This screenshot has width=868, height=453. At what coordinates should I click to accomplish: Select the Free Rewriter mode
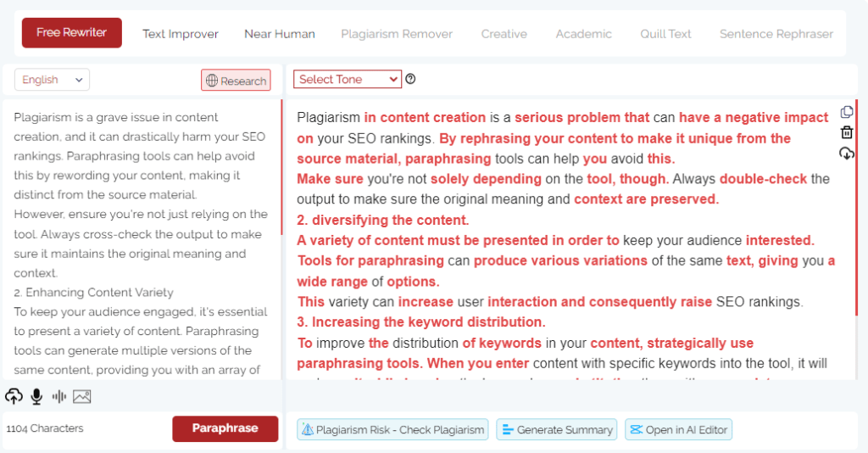(x=72, y=33)
